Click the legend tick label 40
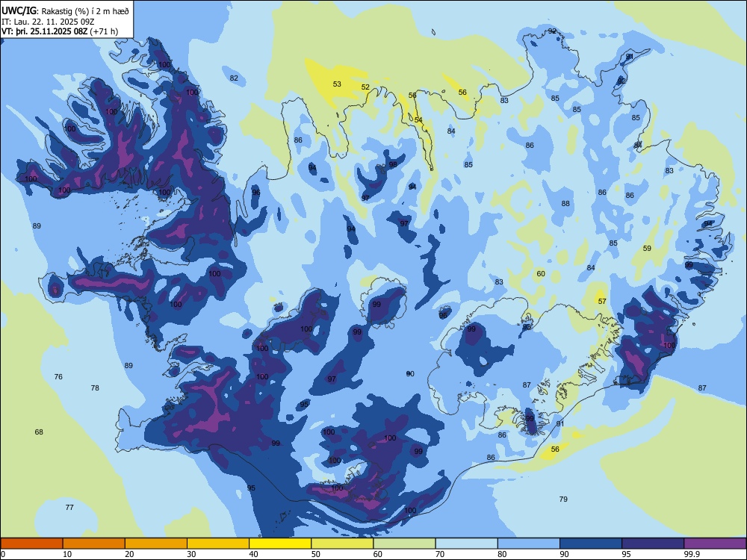The height and width of the screenshot is (560, 747). 254,554
